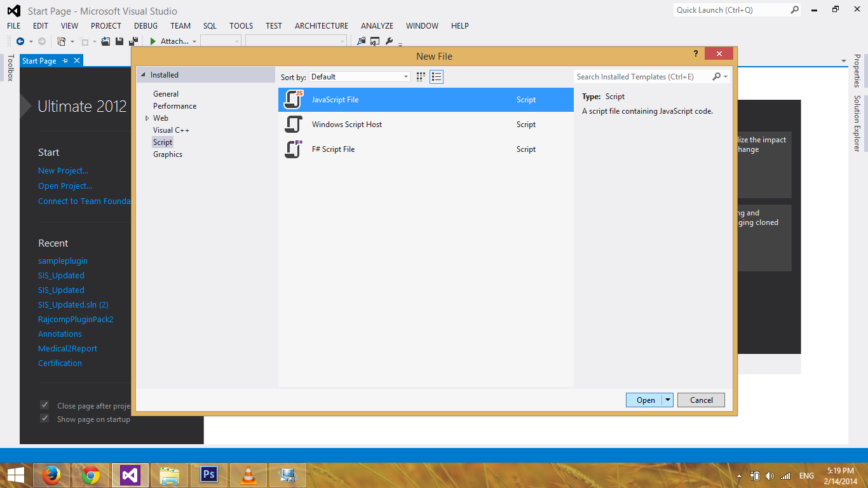This screenshot has height=488, width=868.
Task: Click the wrench tools icon in toolbar
Action: tap(390, 41)
